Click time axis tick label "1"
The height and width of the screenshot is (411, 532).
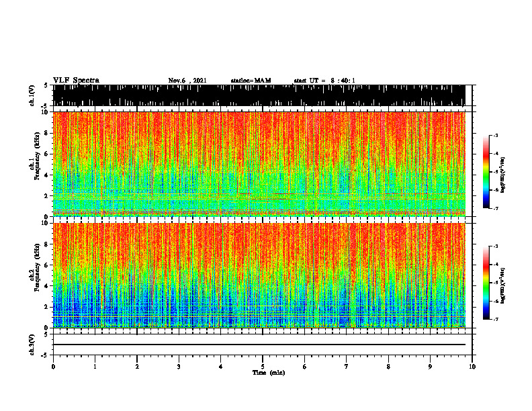[95, 367]
